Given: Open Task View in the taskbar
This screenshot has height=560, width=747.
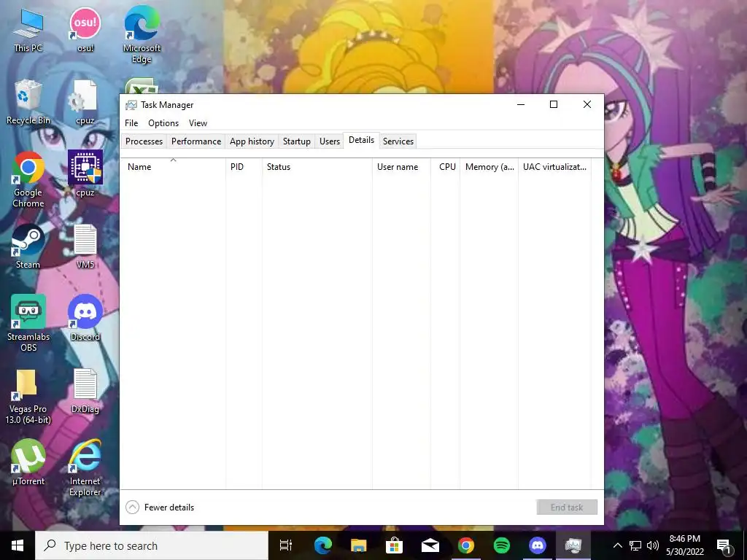Looking at the screenshot, I should (x=286, y=545).
